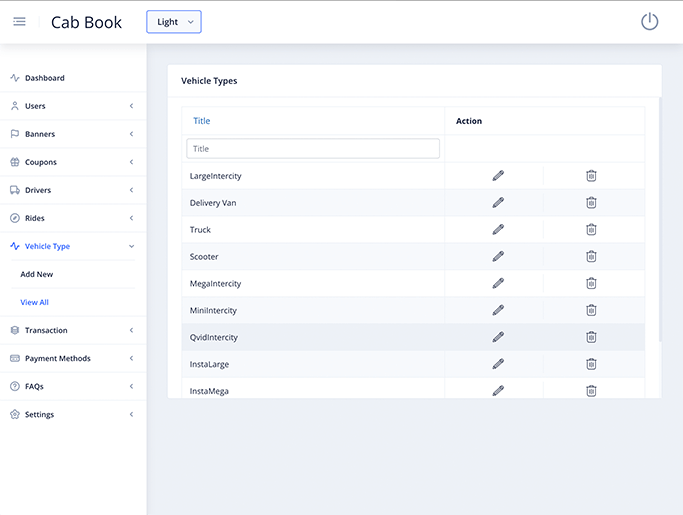Select View All under Vehicle Type
Image resolution: width=683 pixels, height=515 pixels.
click(x=35, y=302)
